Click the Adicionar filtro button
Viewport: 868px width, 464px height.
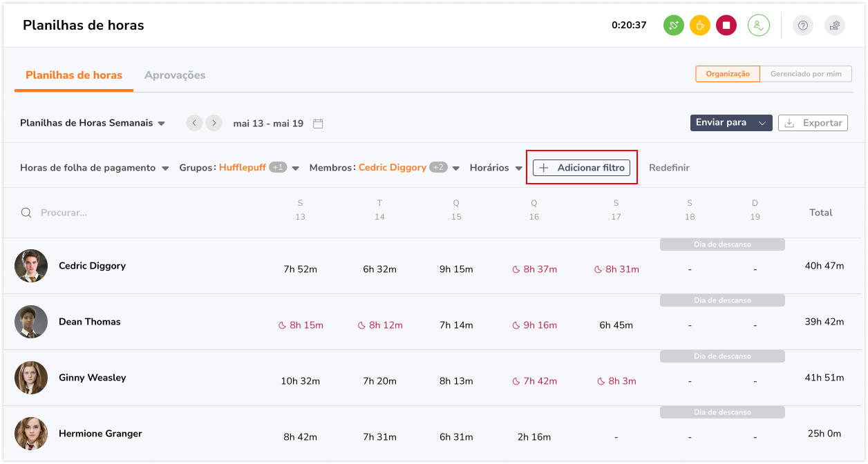point(581,168)
